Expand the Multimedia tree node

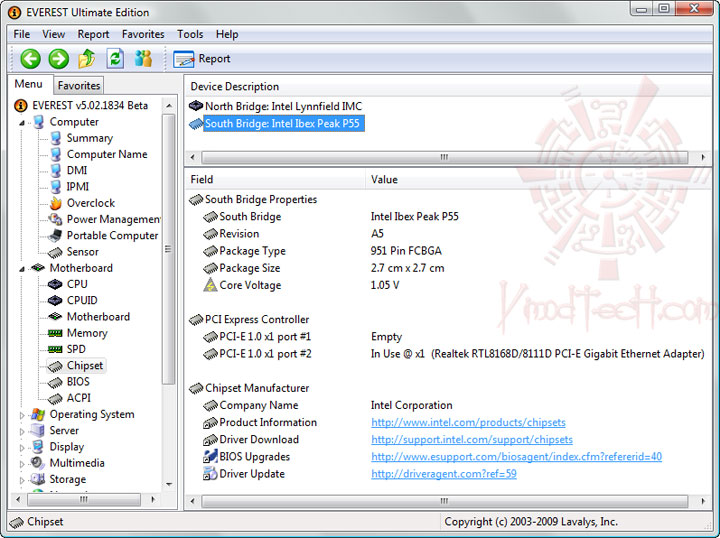coord(22,464)
